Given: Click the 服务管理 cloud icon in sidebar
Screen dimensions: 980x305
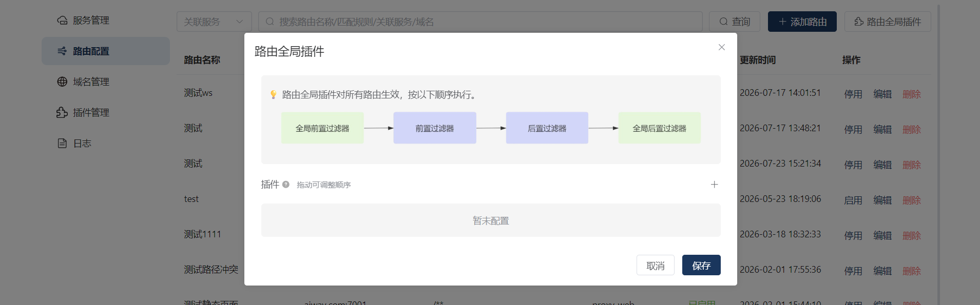Looking at the screenshot, I should [x=62, y=21].
